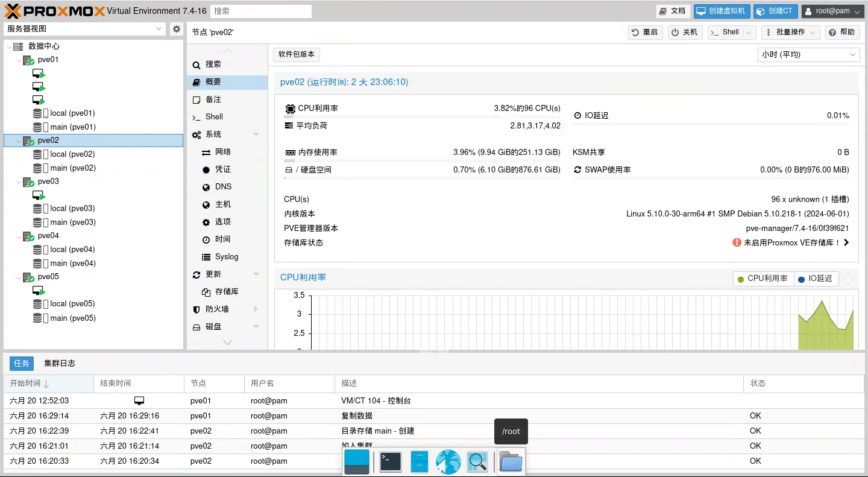Open the Time menu item
The height and width of the screenshot is (477, 868).
point(227,239)
